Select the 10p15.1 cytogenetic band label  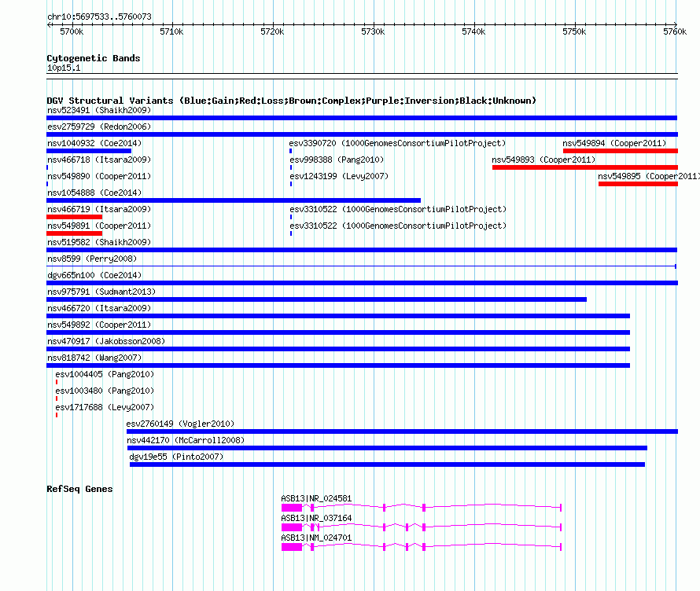[64, 68]
